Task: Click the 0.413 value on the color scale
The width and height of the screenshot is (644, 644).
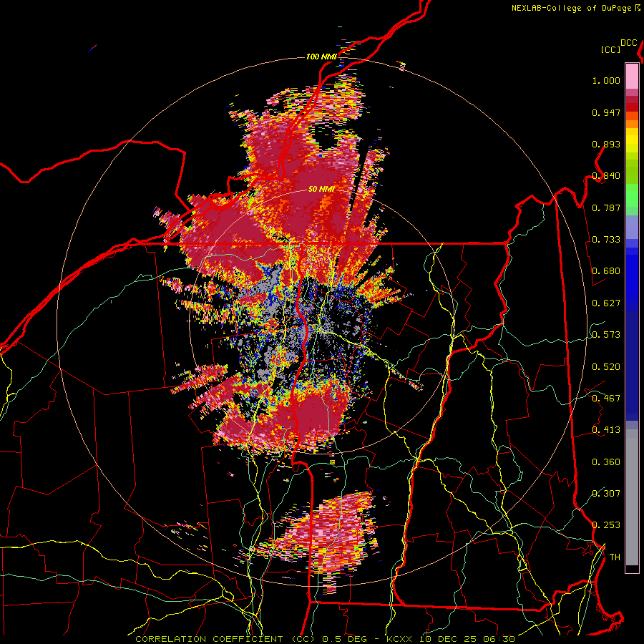Action: (606, 430)
